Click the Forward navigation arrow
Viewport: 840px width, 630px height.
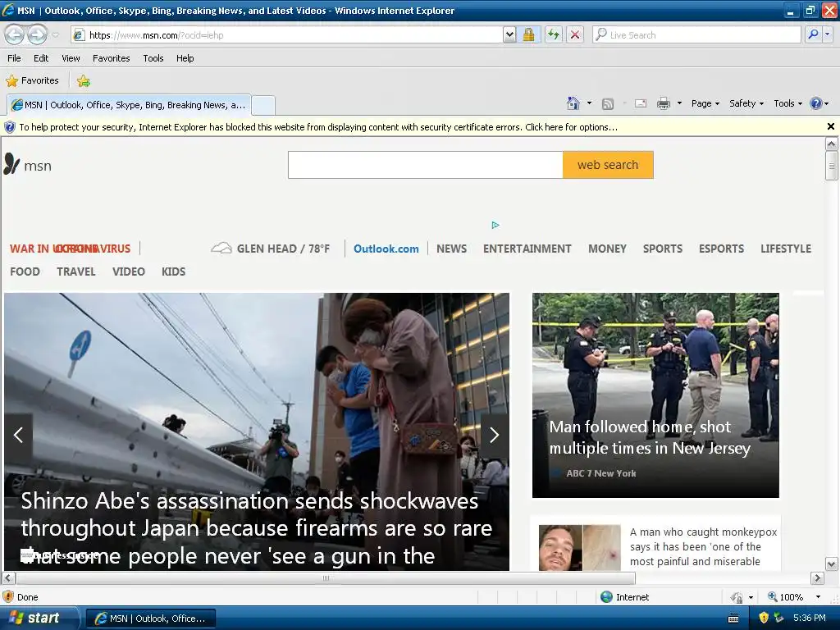tap(37, 34)
